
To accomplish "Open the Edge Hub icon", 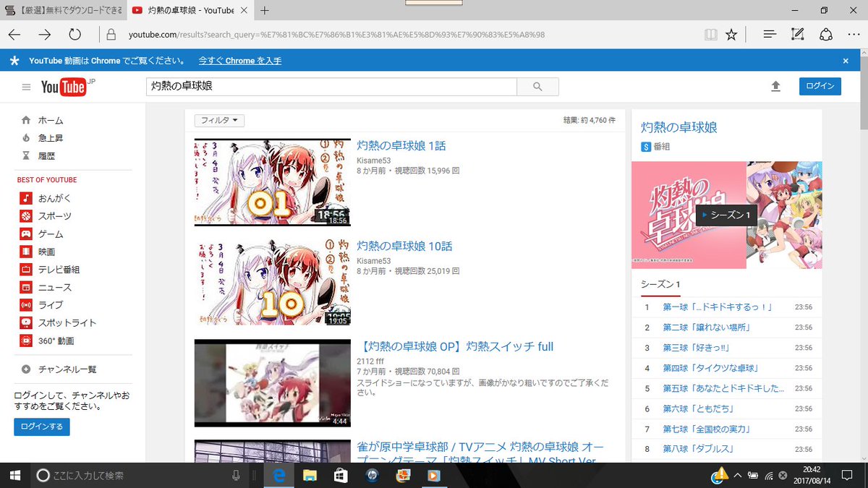I will point(770,35).
